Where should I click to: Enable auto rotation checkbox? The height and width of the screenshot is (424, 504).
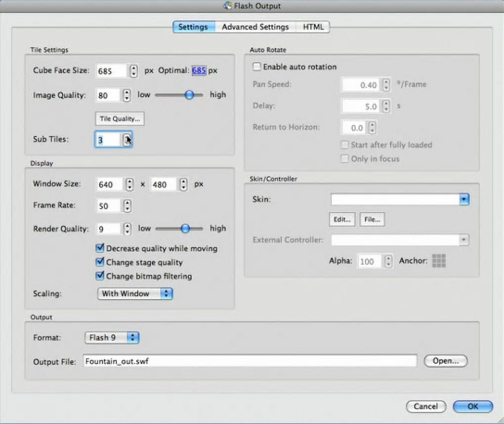256,67
